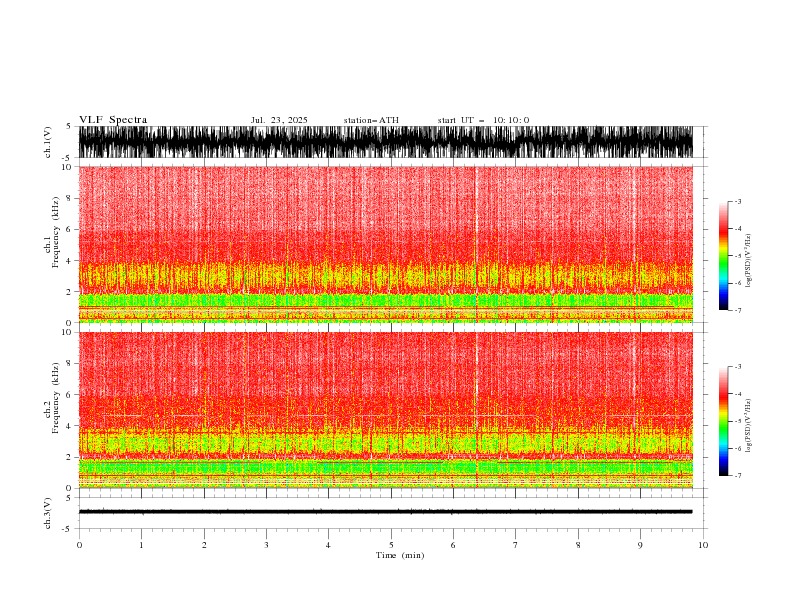792x612 pixels.
Task: Click the 'VLF Spectra' title text
Action: 113,120
